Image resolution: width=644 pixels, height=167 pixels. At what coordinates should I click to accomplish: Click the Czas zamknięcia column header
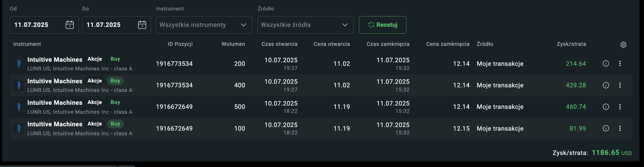[388, 44]
